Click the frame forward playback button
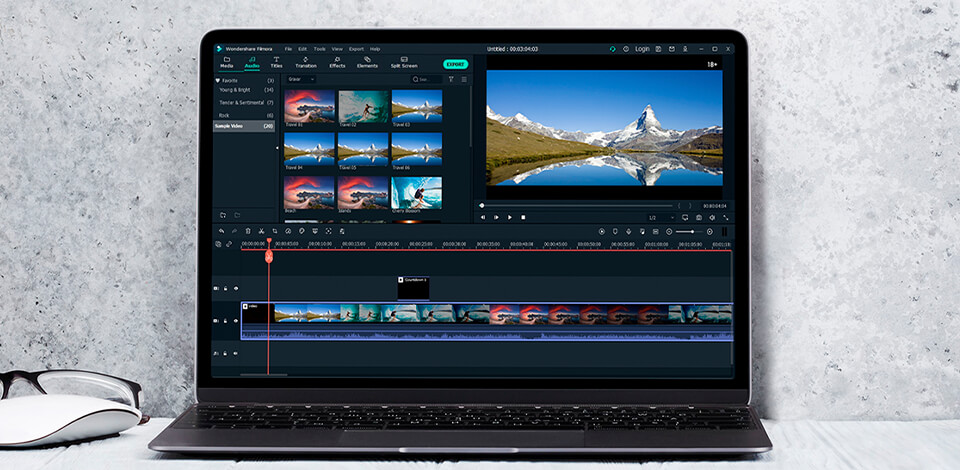 [497, 217]
